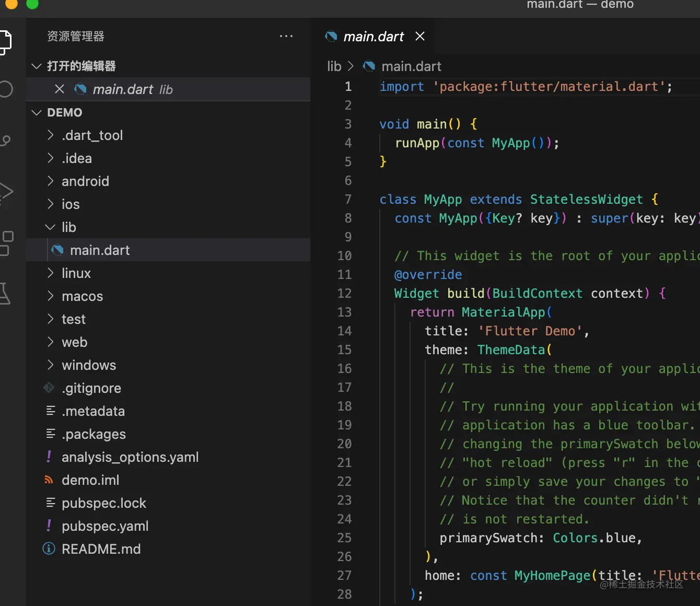Viewport: 700px width, 606px height.
Task: Click the three-dot more actions icon in explorer
Action: tap(286, 37)
